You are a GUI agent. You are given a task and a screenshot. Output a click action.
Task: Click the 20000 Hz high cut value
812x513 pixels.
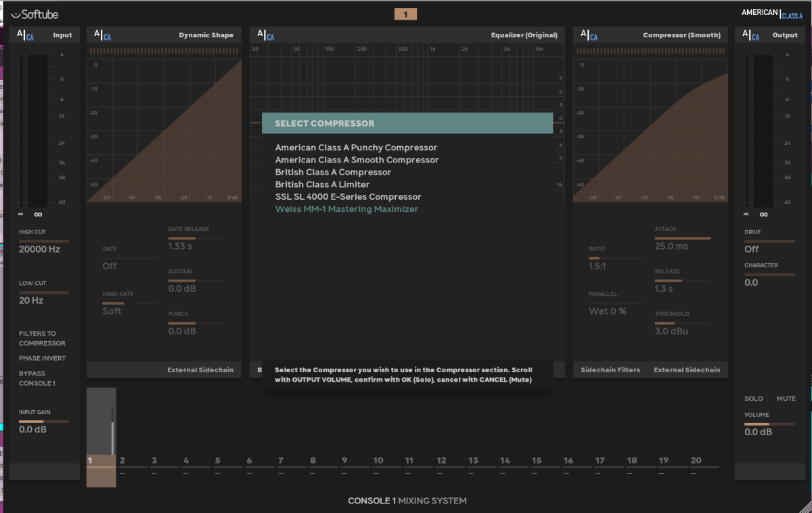(x=39, y=249)
